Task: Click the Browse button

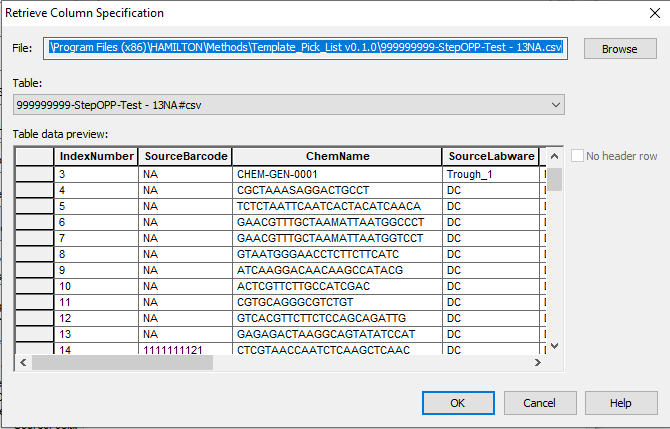Action: click(620, 49)
